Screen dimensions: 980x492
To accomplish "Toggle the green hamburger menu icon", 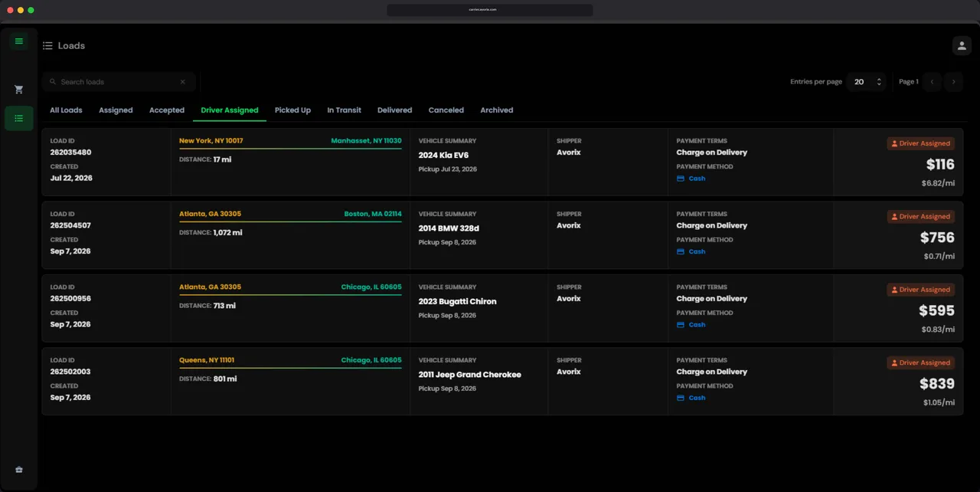I will pos(19,41).
